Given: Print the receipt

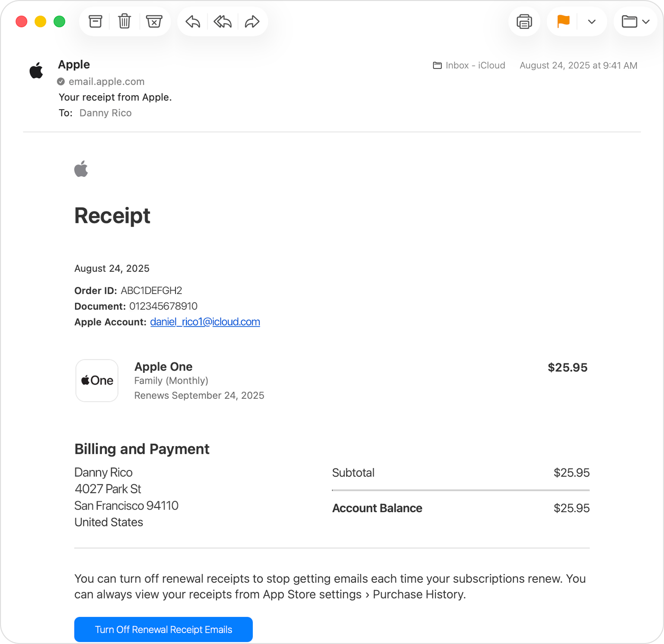Looking at the screenshot, I should click(x=524, y=21).
